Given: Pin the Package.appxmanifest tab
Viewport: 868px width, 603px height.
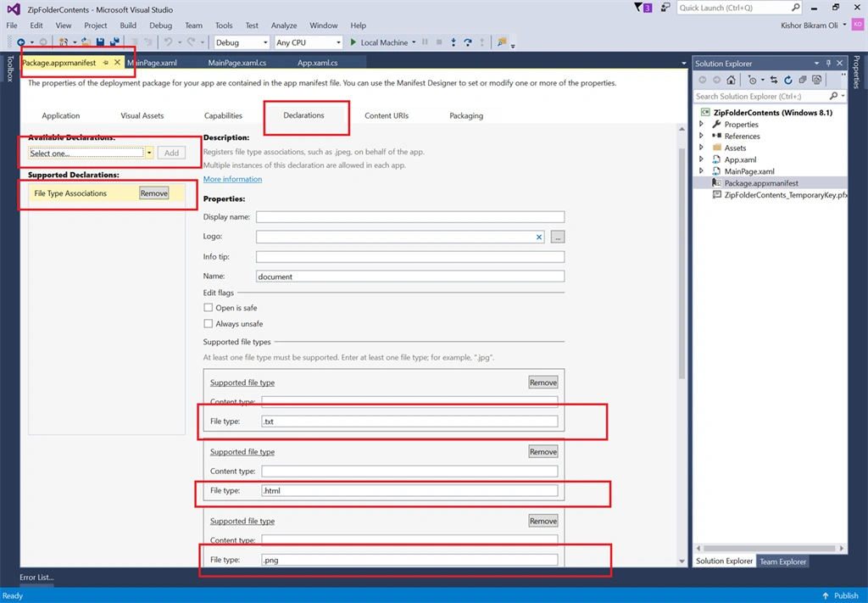Looking at the screenshot, I should pyautogui.click(x=106, y=63).
